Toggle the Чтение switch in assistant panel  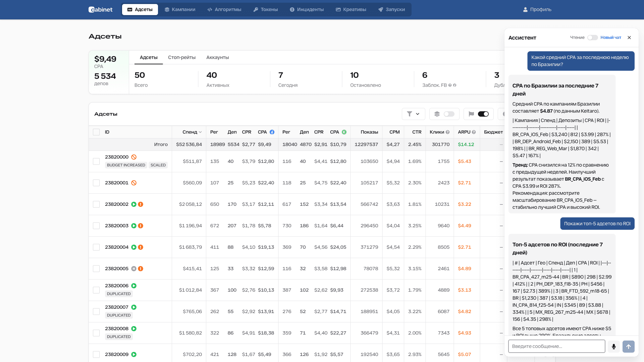[x=592, y=38]
